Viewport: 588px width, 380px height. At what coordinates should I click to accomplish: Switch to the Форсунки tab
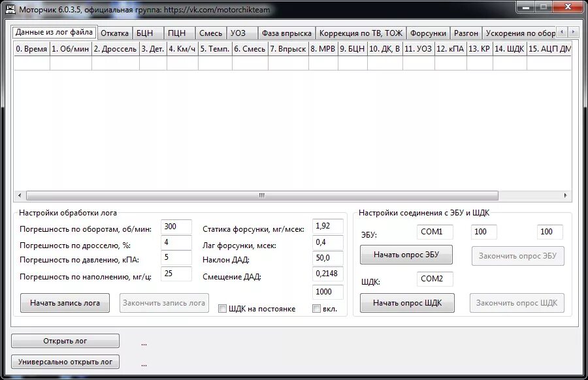428,33
